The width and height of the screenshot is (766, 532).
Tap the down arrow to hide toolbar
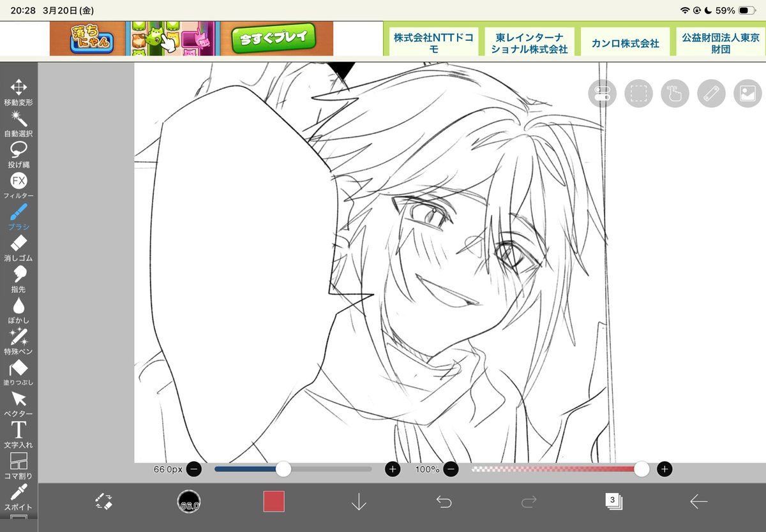point(359,501)
